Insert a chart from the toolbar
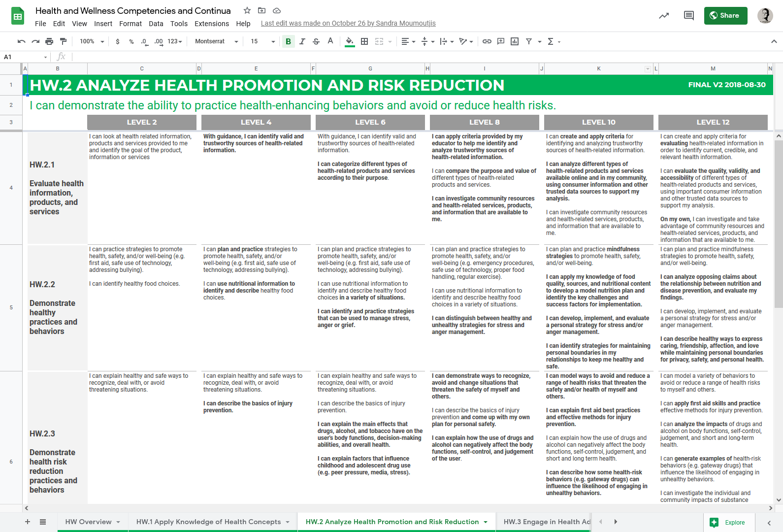The width and height of the screenshot is (783, 532). point(515,41)
